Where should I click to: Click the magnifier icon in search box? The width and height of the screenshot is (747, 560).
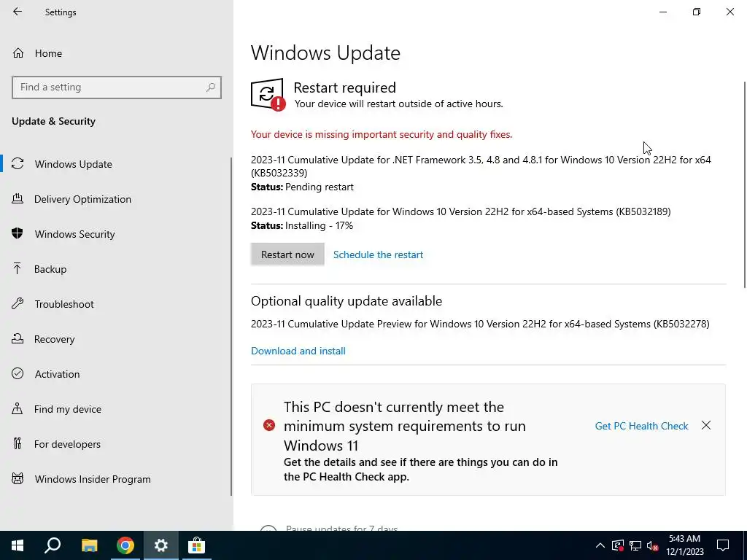tap(211, 87)
